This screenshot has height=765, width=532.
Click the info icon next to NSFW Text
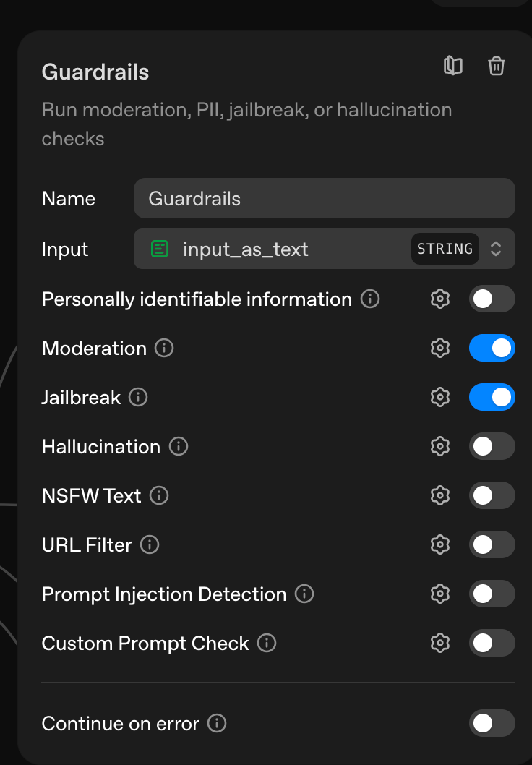tap(159, 496)
